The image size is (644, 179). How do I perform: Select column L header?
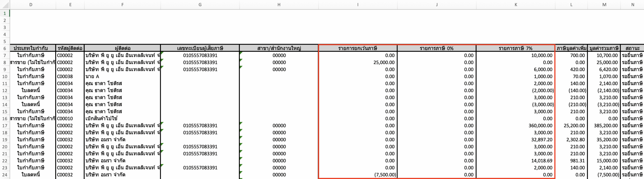tap(571, 5)
